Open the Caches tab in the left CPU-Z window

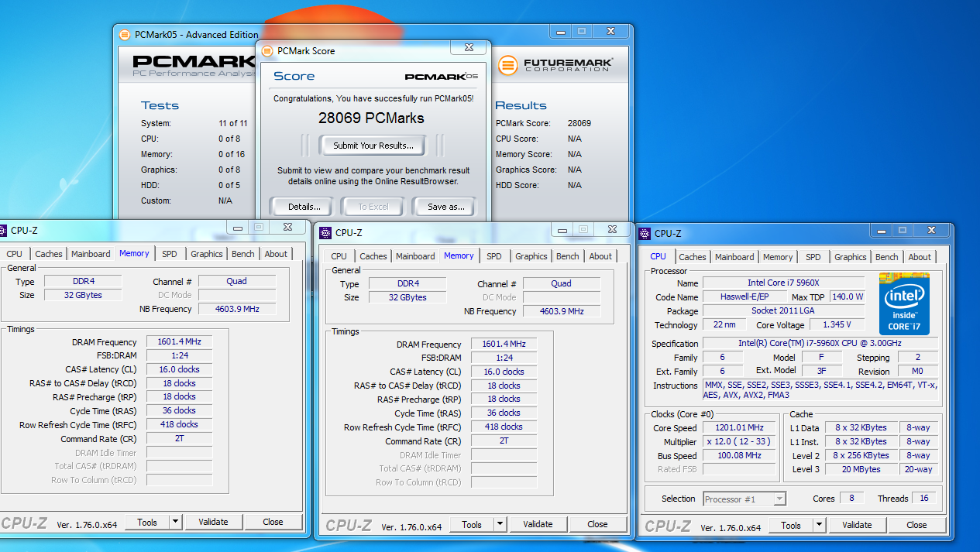click(x=49, y=254)
